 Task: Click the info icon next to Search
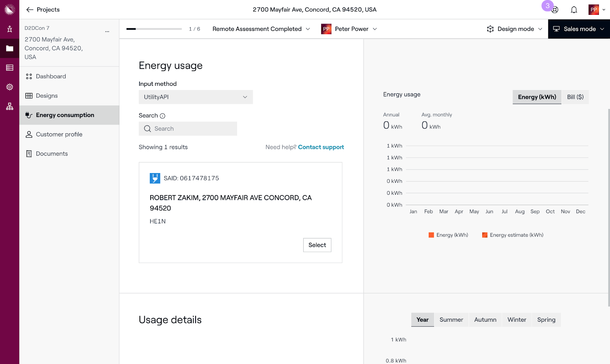point(162,116)
